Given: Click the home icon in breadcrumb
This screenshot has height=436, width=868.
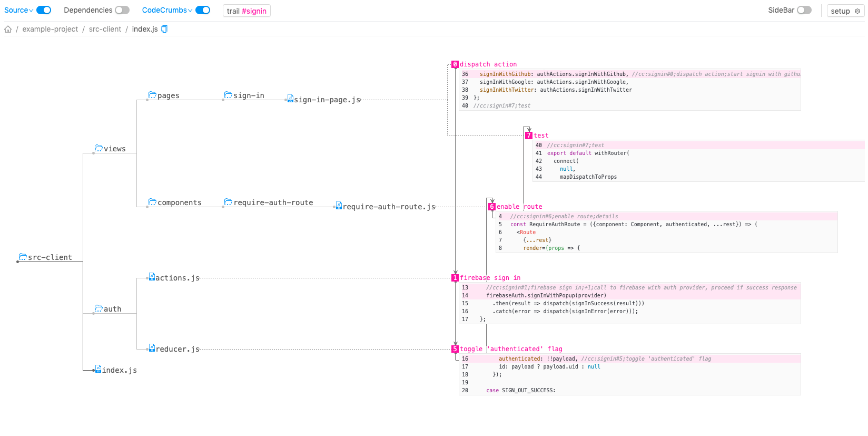Looking at the screenshot, I should coord(8,30).
